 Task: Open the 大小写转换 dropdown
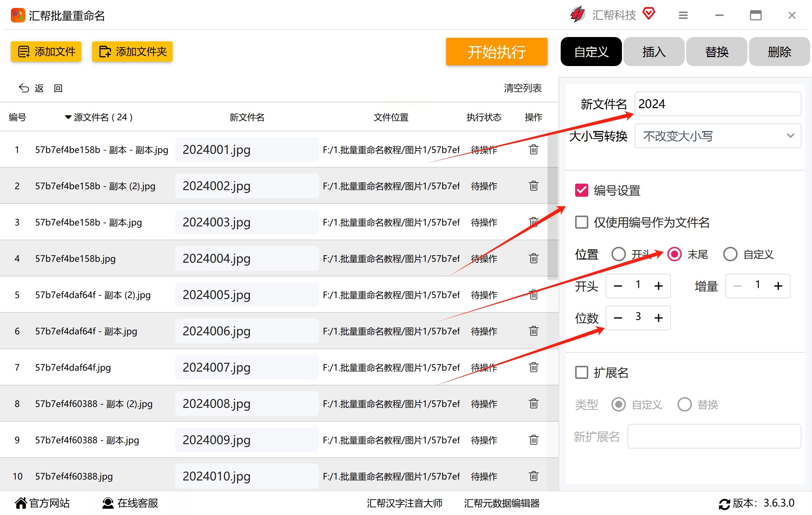point(717,136)
